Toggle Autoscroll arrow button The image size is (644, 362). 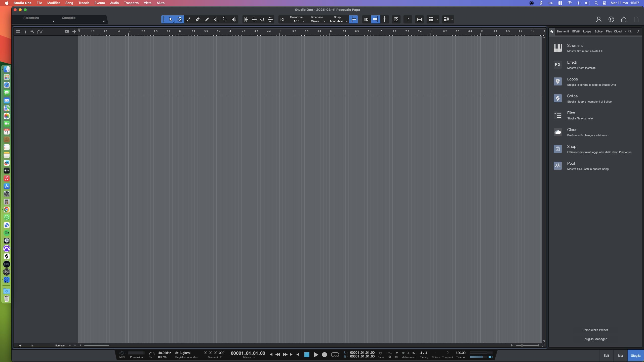[375, 19]
